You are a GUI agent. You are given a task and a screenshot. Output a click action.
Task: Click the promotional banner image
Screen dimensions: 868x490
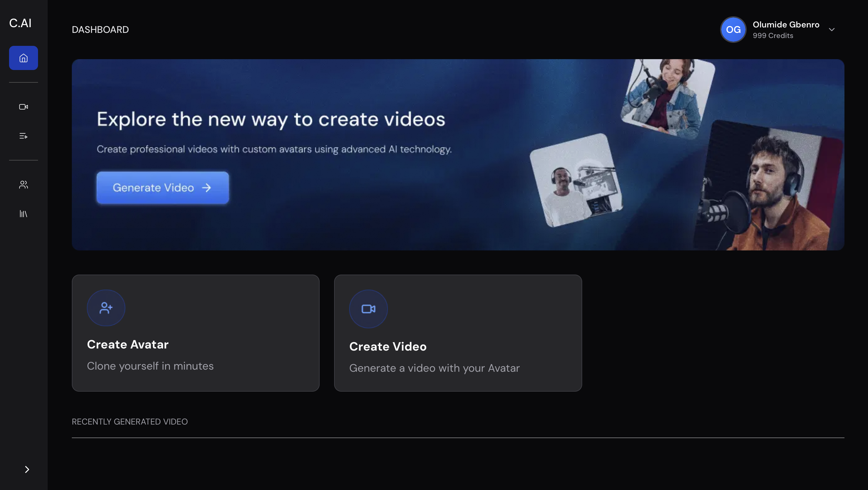458,154
